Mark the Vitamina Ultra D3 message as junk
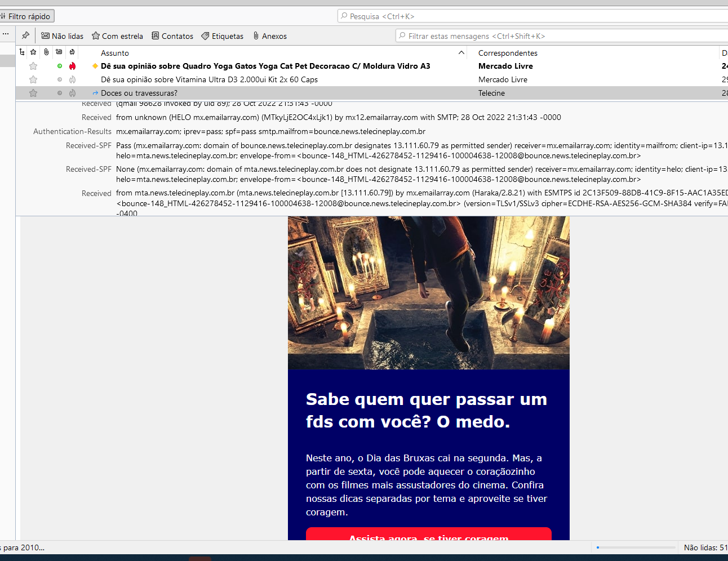Viewport: 728px width, 561px height. click(72, 79)
